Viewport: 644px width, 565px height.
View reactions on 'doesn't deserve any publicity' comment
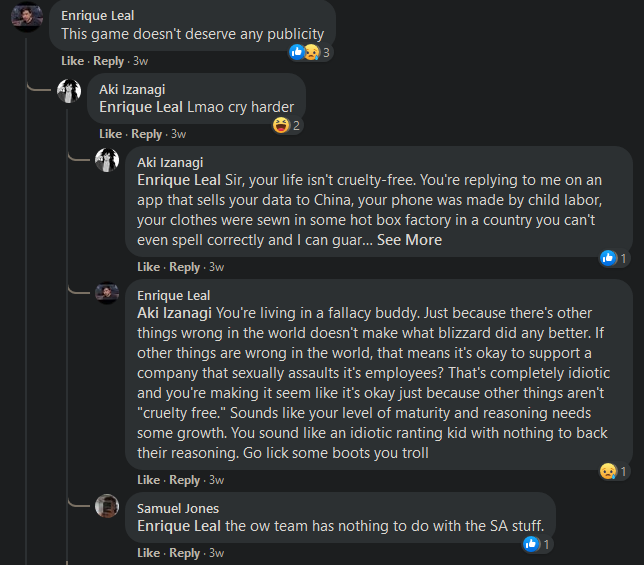[x=310, y=52]
